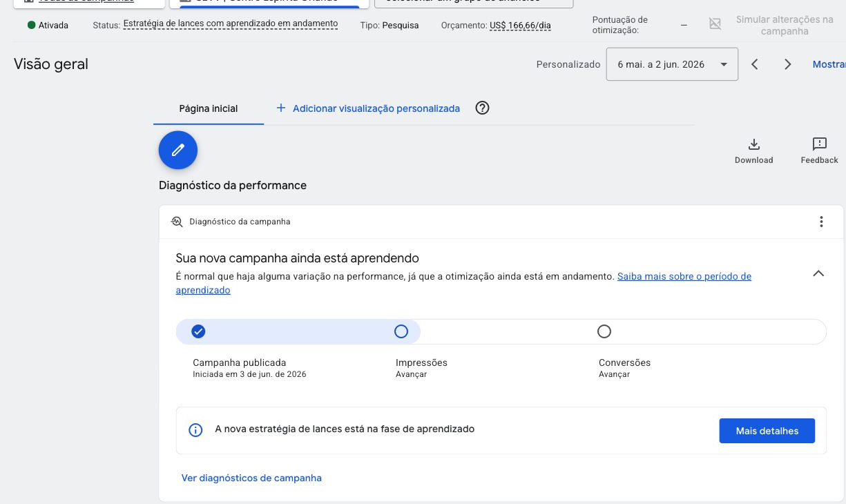Screen dimensions: 846x504
Task: Click the blue pencil edit button
Action: tap(178, 150)
